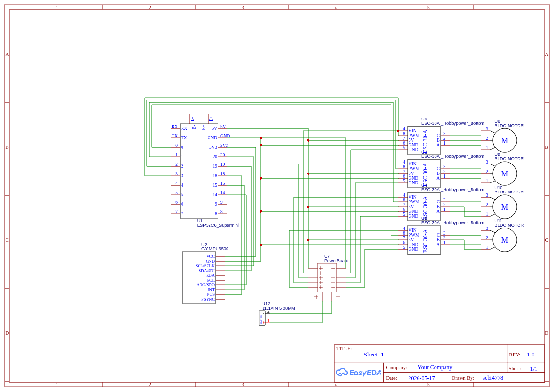
Task: Click the EasyEDA logo in title block
Action: click(x=358, y=372)
